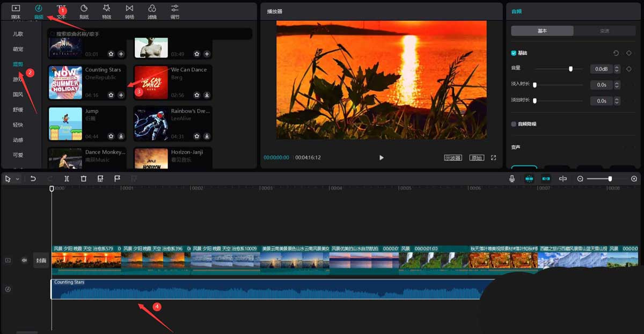Adjust the 音量 volume stepper arrows

617,69
